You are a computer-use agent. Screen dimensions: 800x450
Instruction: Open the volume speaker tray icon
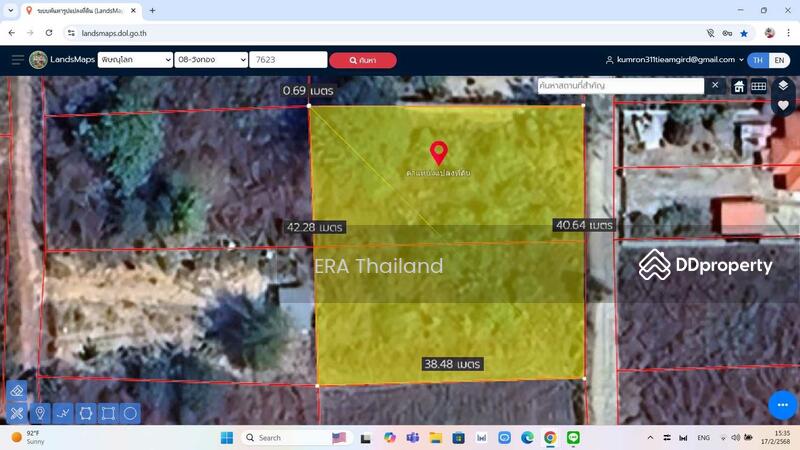pos(735,438)
